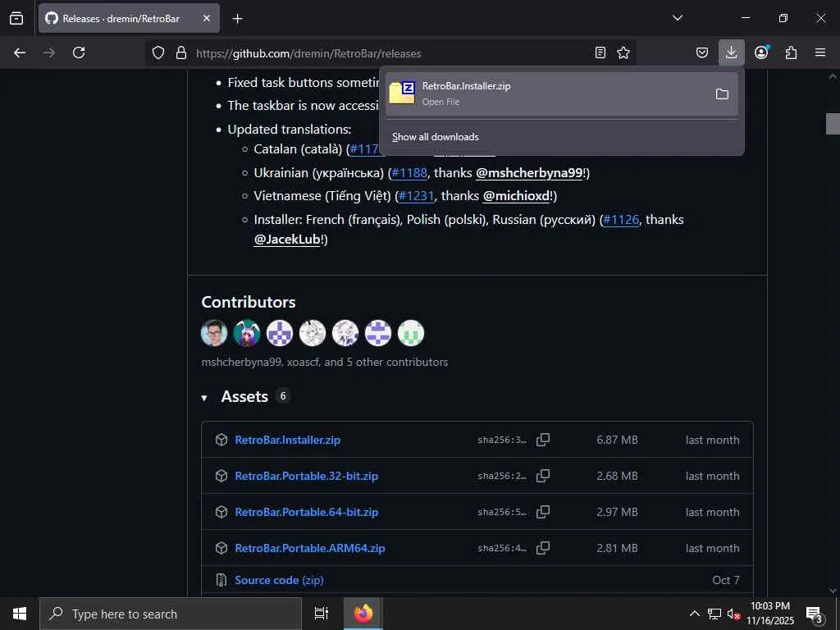Toggle reader view icon in address bar
This screenshot has width=840, height=630.
[x=600, y=52]
